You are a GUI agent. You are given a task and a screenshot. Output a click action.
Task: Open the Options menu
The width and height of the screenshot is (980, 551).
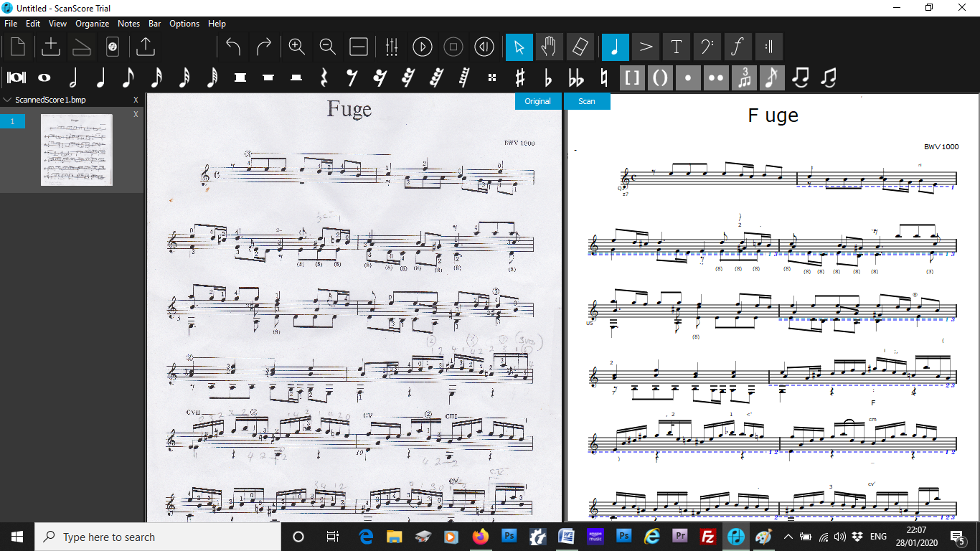pos(184,24)
